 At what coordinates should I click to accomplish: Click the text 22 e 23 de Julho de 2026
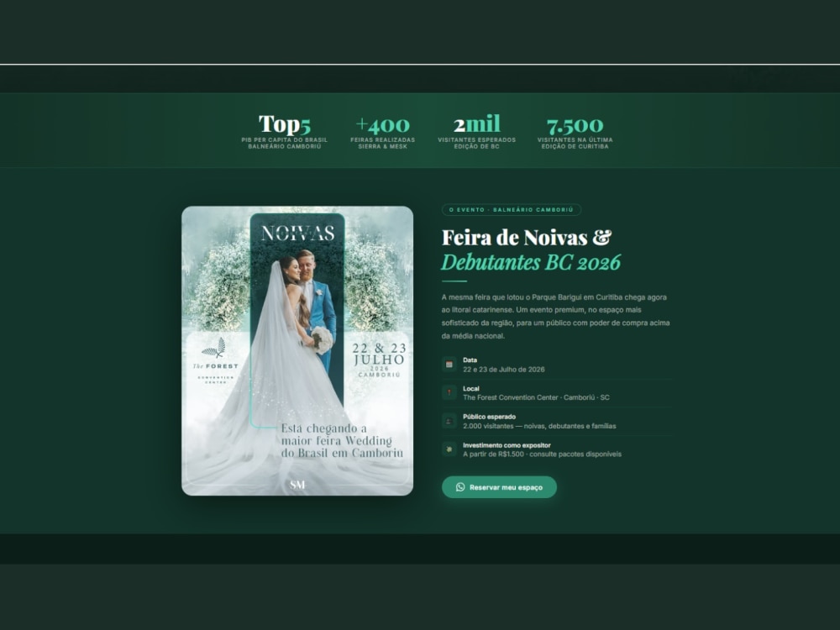click(x=503, y=370)
